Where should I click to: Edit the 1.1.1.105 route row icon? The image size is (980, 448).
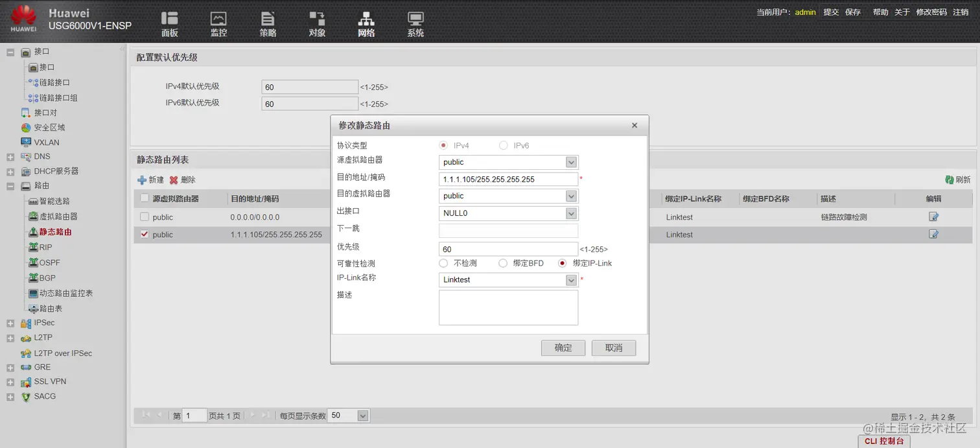coord(933,234)
